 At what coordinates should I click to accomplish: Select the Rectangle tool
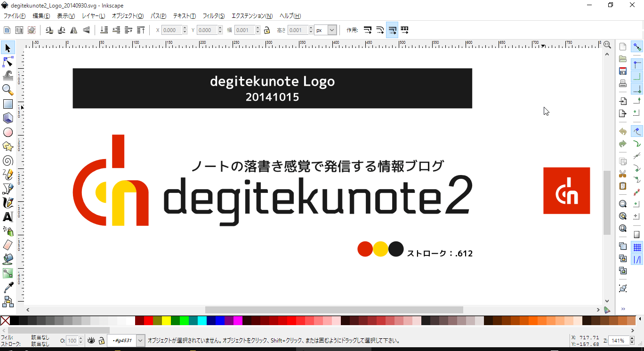point(8,104)
